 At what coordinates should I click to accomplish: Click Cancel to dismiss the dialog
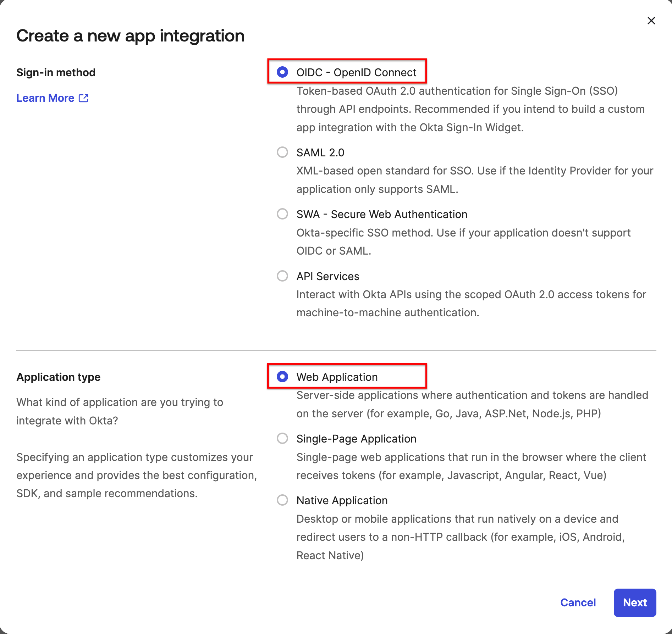(578, 603)
